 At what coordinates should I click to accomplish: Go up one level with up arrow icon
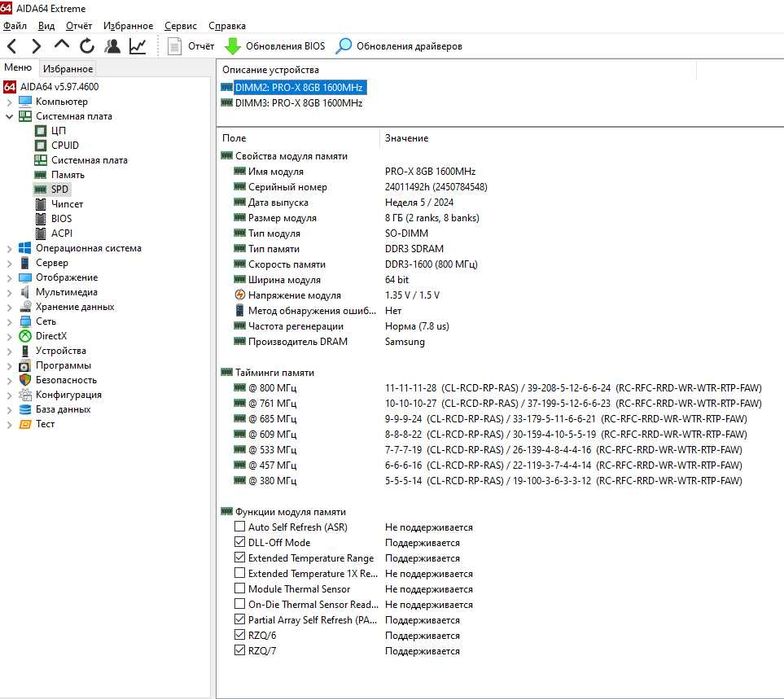(62, 45)
